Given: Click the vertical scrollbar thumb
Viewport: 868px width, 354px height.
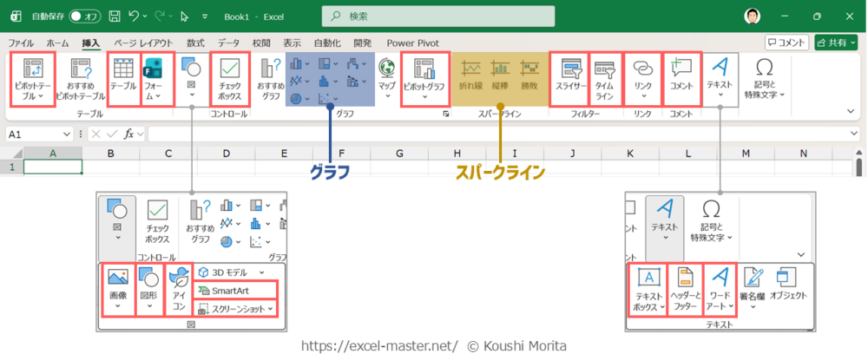Looking at the screenshot, I should click(x=859, y=166).
